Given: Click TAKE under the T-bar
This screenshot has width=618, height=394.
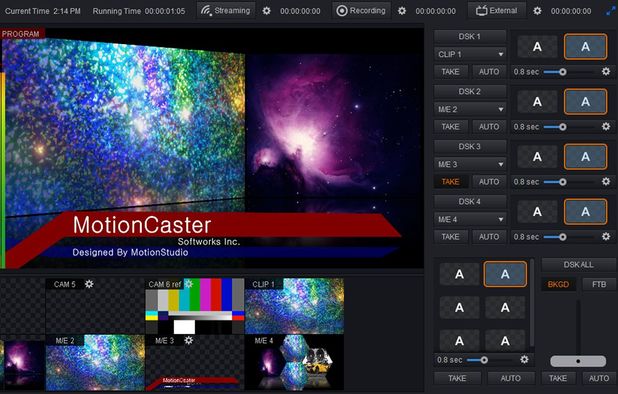Looking at the screenshot, I should (558, 378).
